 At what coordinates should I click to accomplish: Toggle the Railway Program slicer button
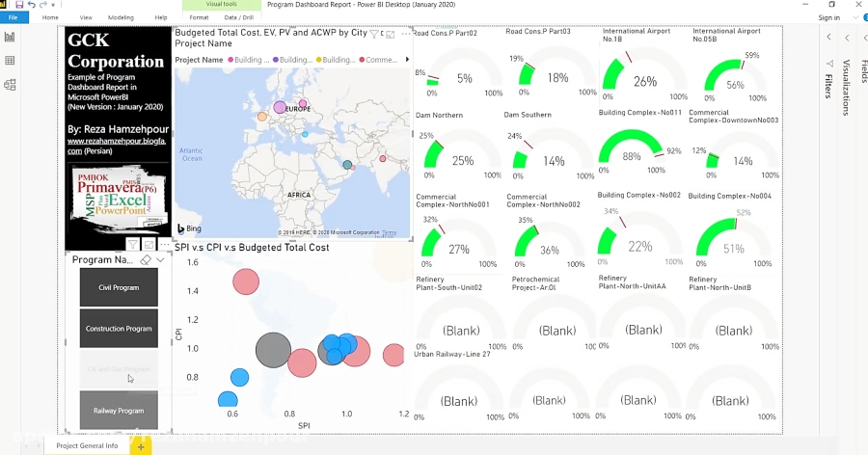point(119,411)
